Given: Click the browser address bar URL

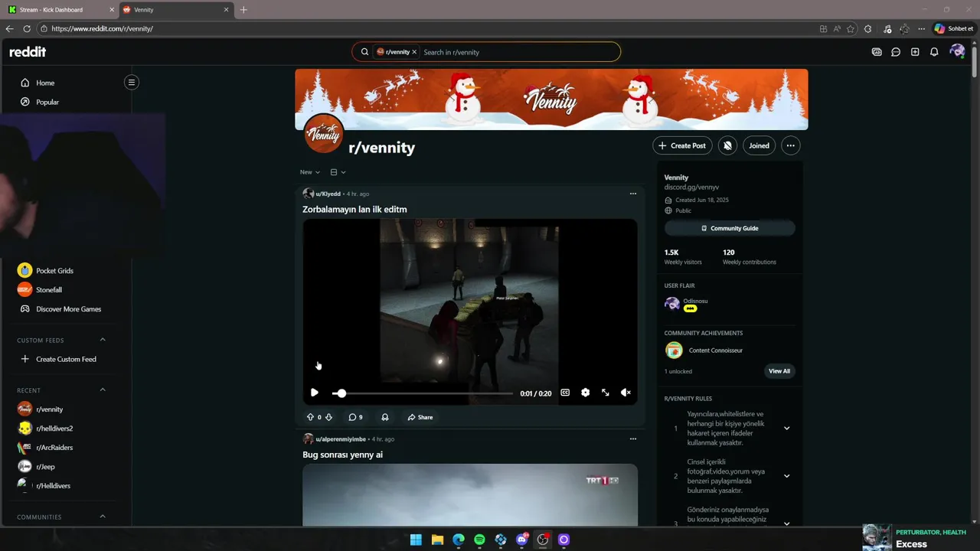Looking at the screenshot, I should pyautogui.click(x=102, y=28).
